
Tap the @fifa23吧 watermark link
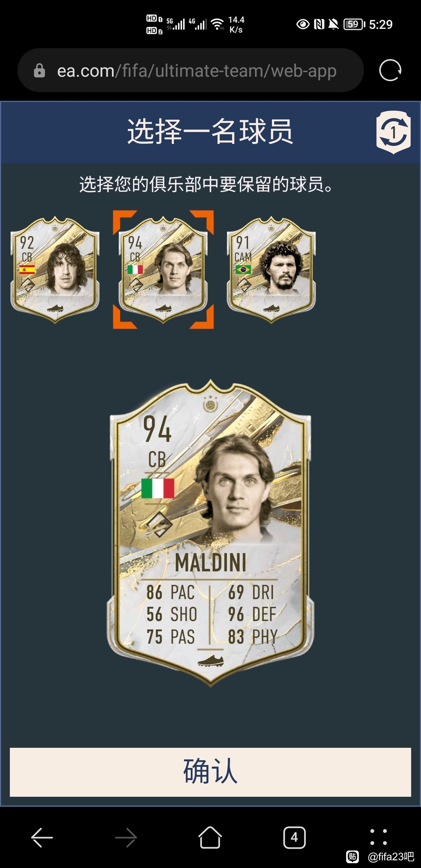(x=391, y=856)
